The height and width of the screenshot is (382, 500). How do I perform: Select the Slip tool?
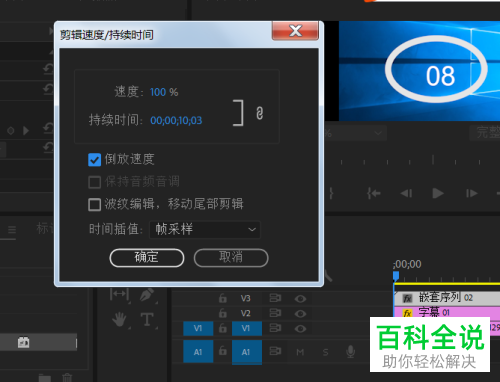pos(119,294)
